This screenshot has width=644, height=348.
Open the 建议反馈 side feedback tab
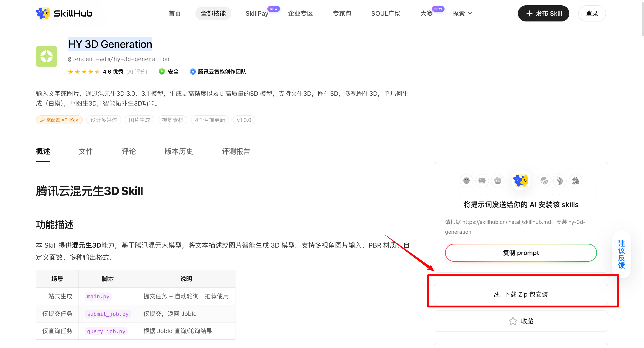pyautogui.click(x=621, y=254)
